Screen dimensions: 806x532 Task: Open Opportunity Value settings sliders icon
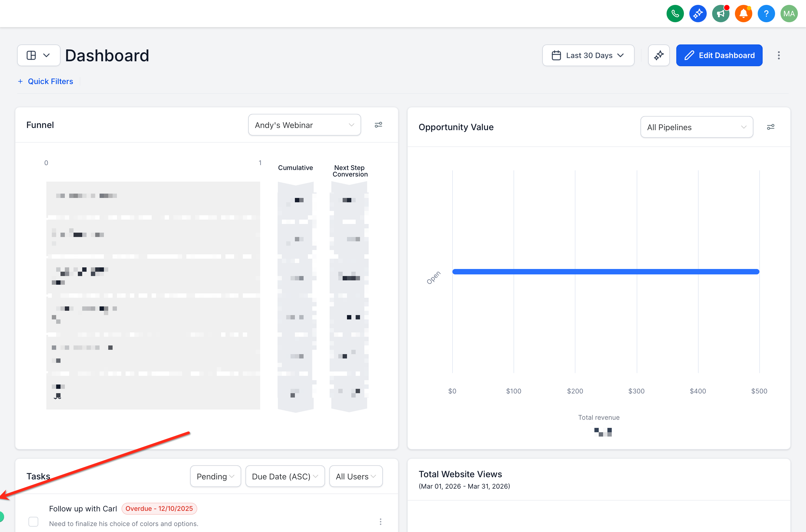pos(770,127)
